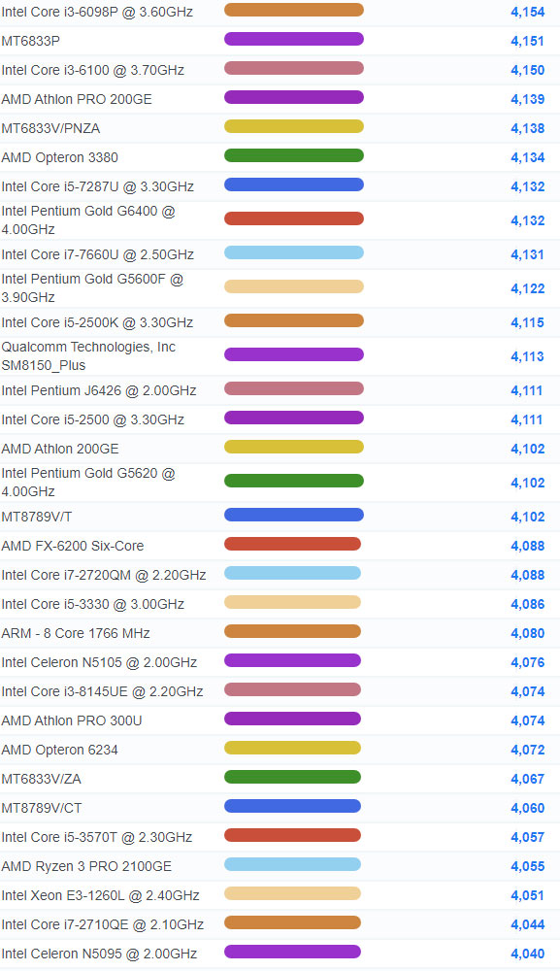The image size is (560, 971).
Task: Select Intel Core i5-3570T @ 2.30GHz
Action: pyautogui.click(x=96, y=837)
